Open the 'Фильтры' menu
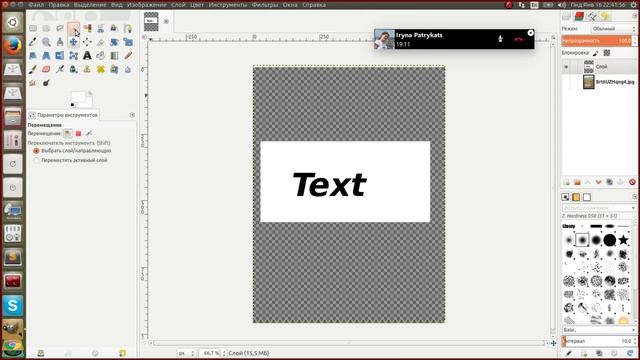This screenshot has width=640, height=360. pyautogui.click(x=264, y=5)
